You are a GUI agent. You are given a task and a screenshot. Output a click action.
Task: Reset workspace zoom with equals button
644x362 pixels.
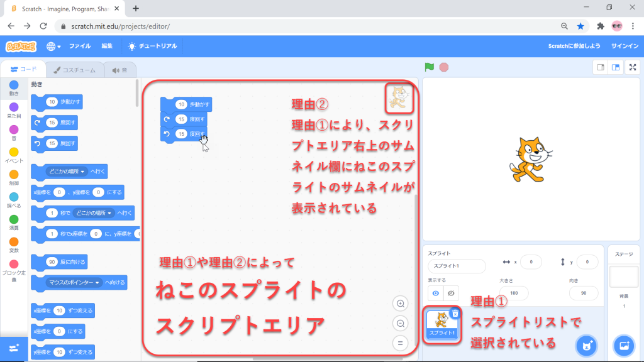click(x=400, y=343)
